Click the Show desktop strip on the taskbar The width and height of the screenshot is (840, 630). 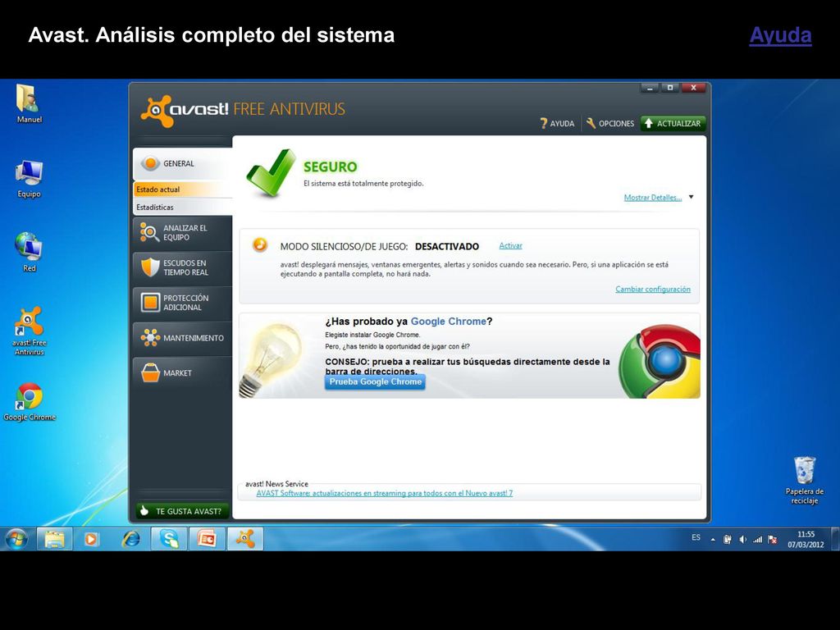click(x=835, y=539)
